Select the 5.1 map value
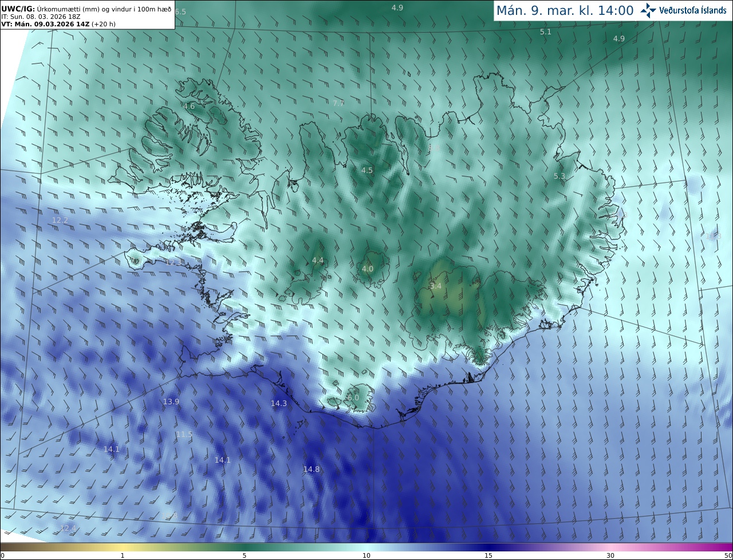This screenshot has height=560, width=733. tap(546, 32)
